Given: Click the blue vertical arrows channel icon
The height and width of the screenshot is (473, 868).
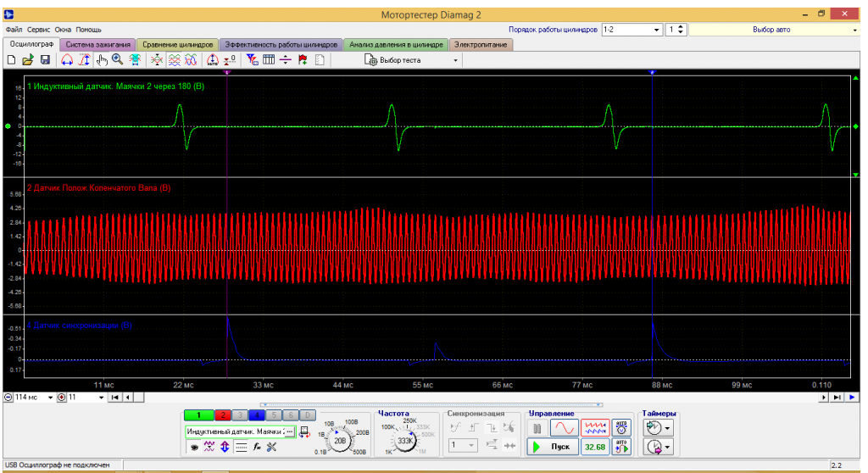Looking at the screenshot, I should (225, 447).
